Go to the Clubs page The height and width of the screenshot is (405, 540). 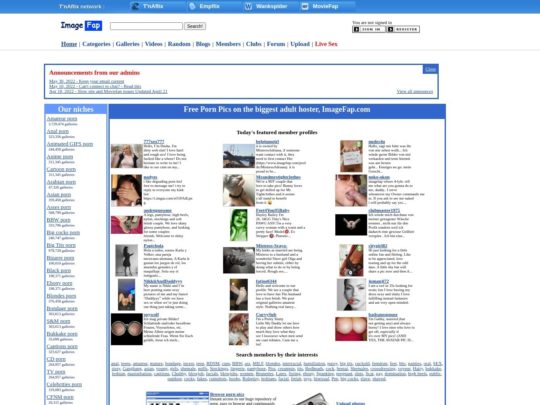click(x=254, y=44)
